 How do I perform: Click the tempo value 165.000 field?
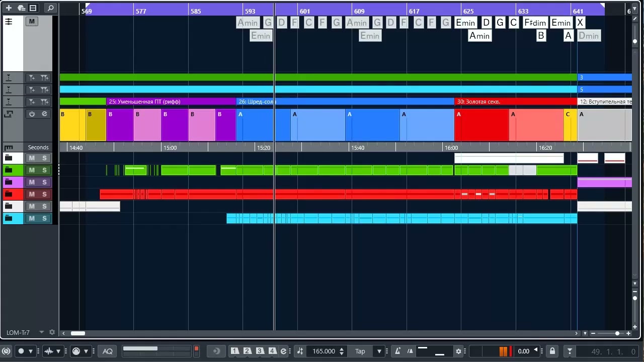coord(324,351)
